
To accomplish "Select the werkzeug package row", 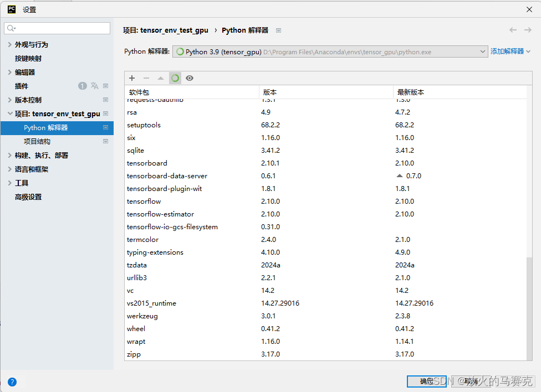I will 326,316.
